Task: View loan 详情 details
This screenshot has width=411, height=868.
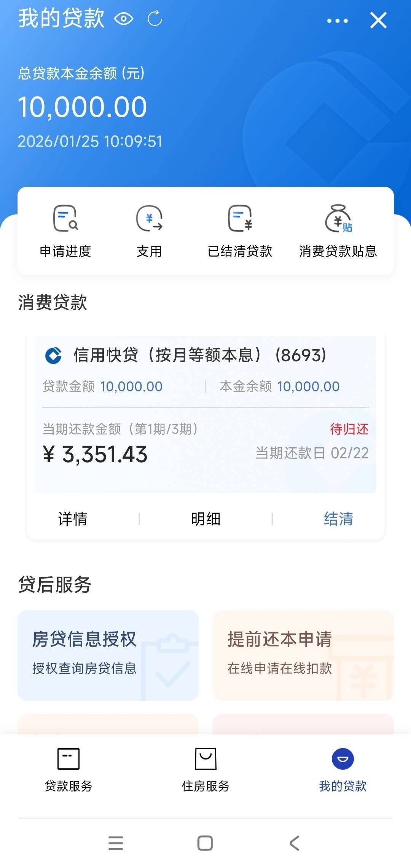Action: coord(73,519)
